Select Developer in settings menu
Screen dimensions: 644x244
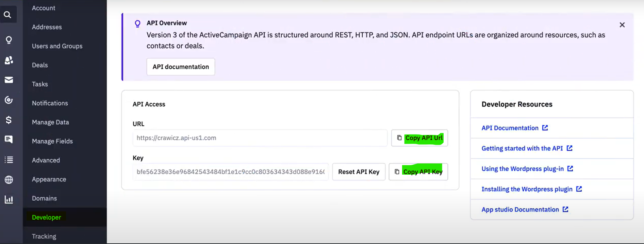(x=47, y=217)
